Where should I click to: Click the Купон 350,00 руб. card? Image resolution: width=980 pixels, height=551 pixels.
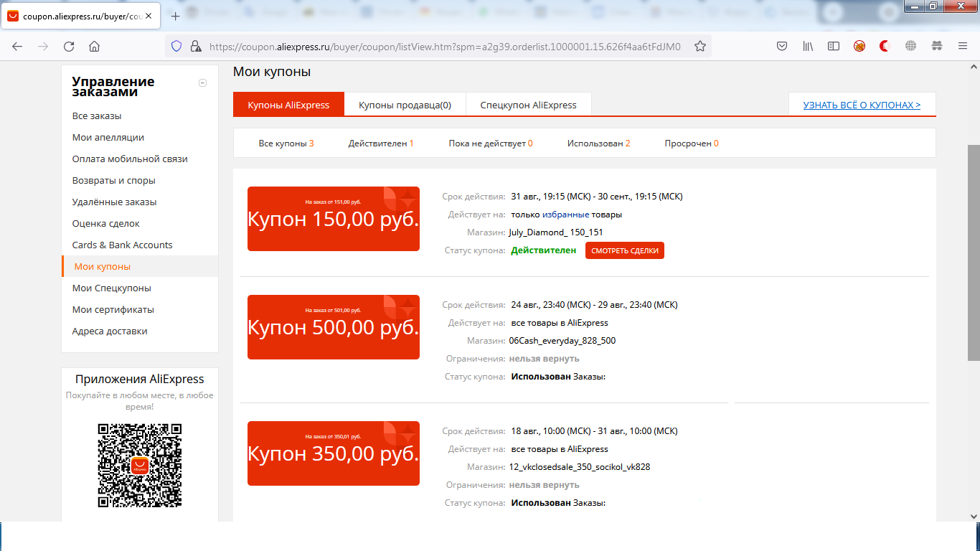(334, 453)
